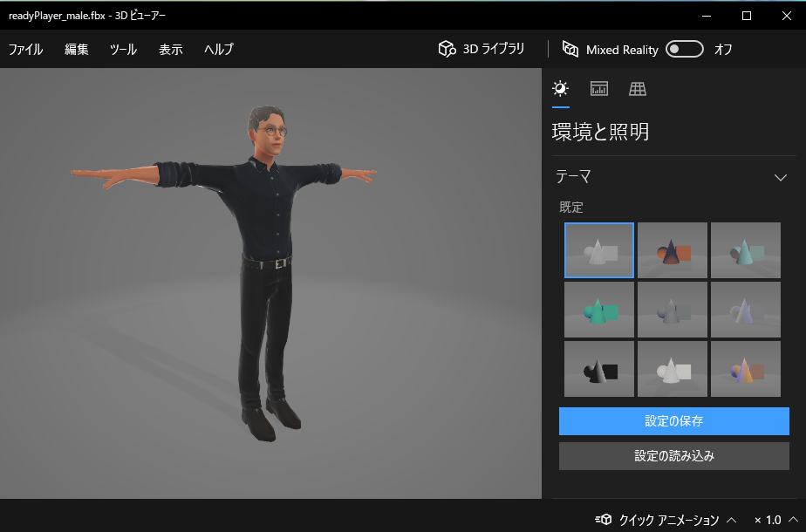Click the クイック アニメーション icon
Image resolution: width=806 pixels, height=532 pixels.
pos(603,520)
